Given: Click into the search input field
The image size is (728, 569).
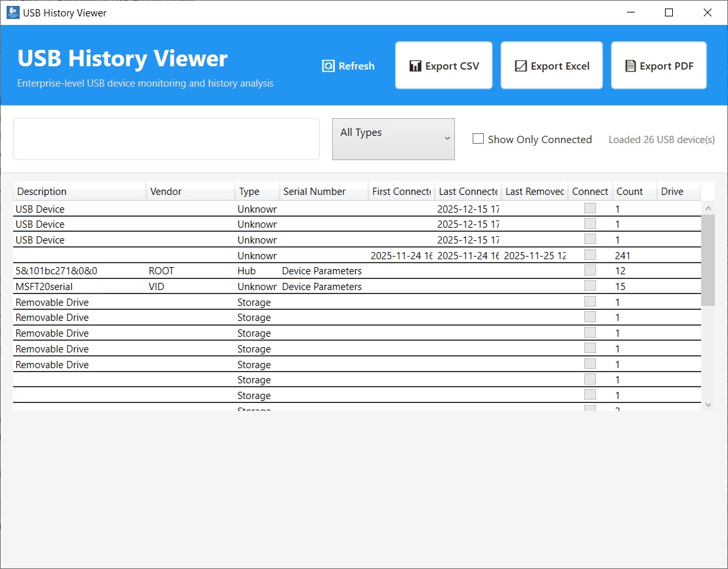Looking at the screenshot, I should [x=166, y=138].
